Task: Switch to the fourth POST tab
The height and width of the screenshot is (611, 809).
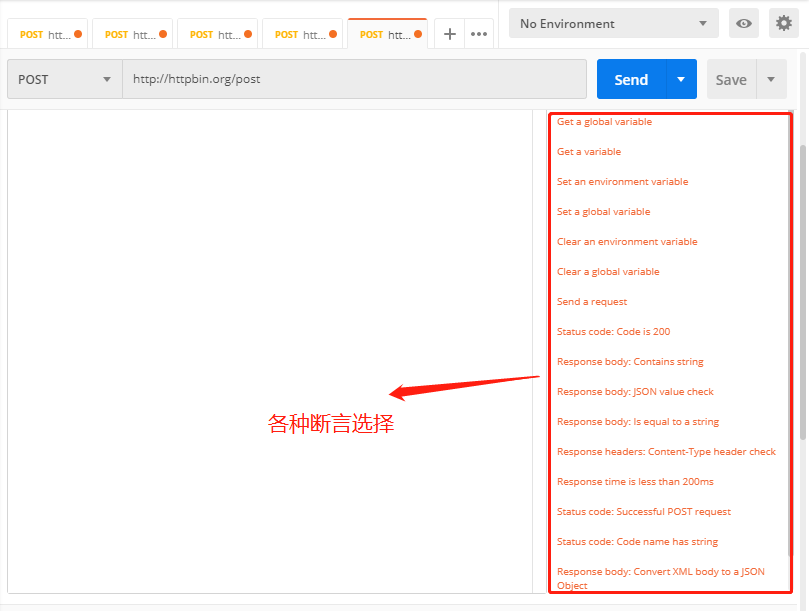Action: click(x=302, y=35)
